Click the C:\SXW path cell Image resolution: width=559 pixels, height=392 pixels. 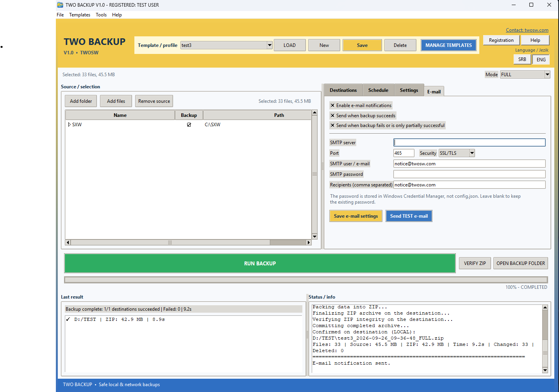coord(213,125)
